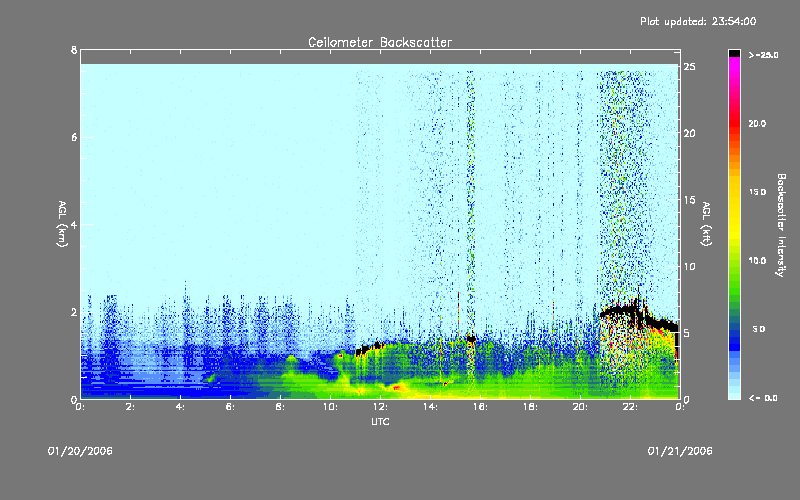Select the "AGL (kft)" right axis label

(x=707, y=224)
